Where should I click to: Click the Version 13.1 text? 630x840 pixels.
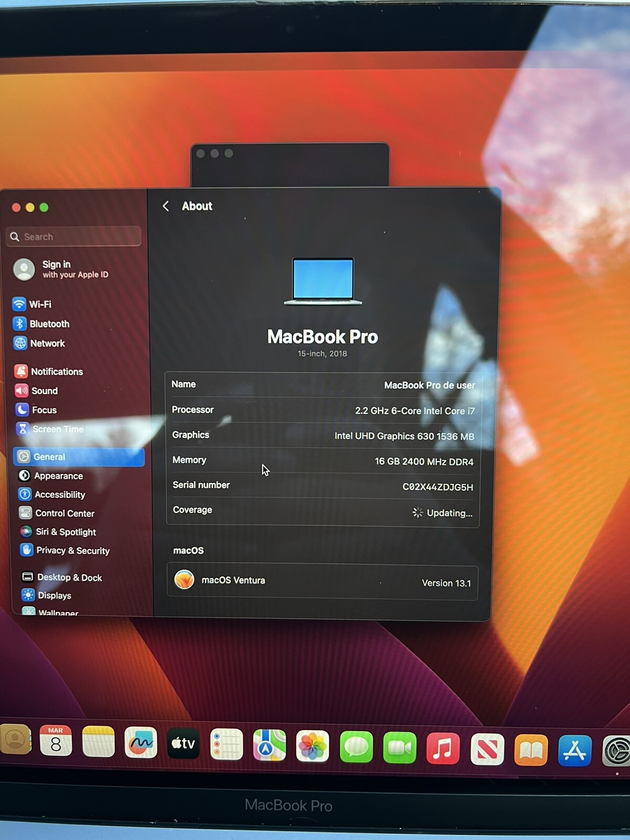coord(446,583)
